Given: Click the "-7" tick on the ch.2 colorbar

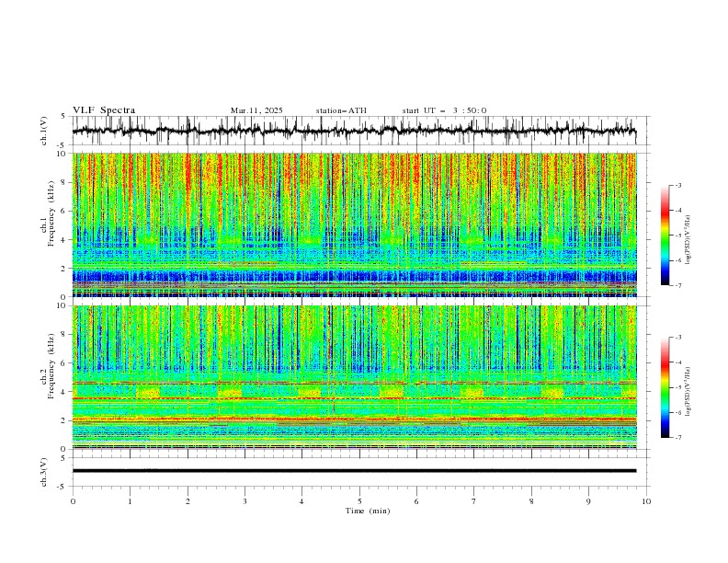Looking at the screenshot, I should pyautogui.click(x=678, y=438).
